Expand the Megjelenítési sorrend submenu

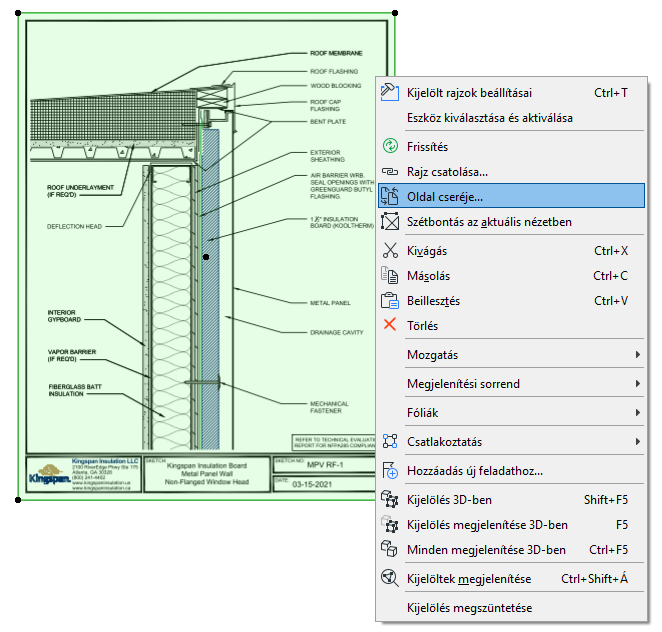coord(637,384)
